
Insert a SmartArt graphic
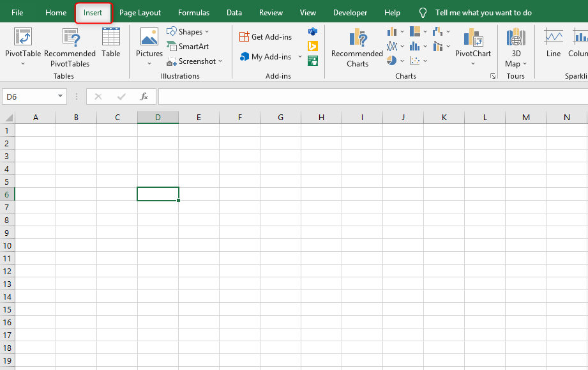click(190, 46)
